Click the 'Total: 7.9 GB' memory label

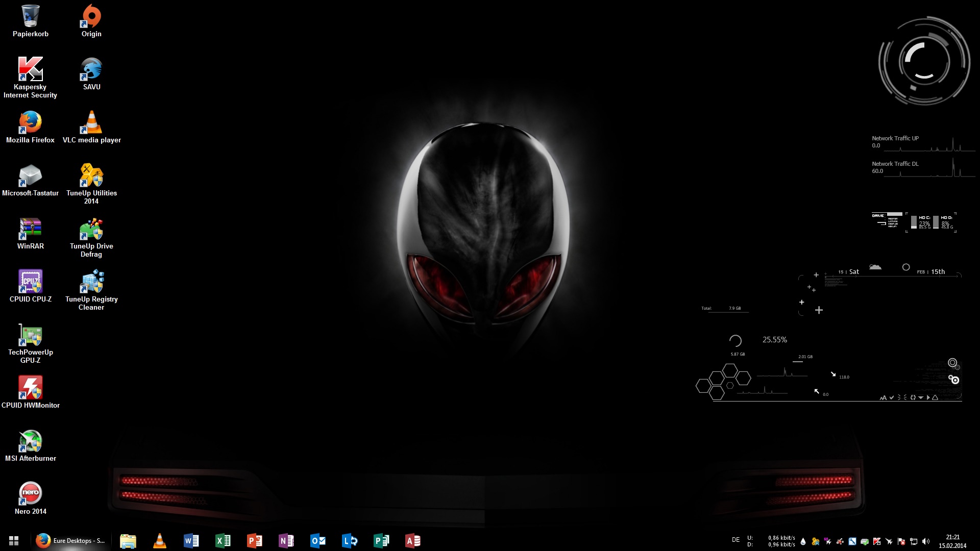coord(721,308)
